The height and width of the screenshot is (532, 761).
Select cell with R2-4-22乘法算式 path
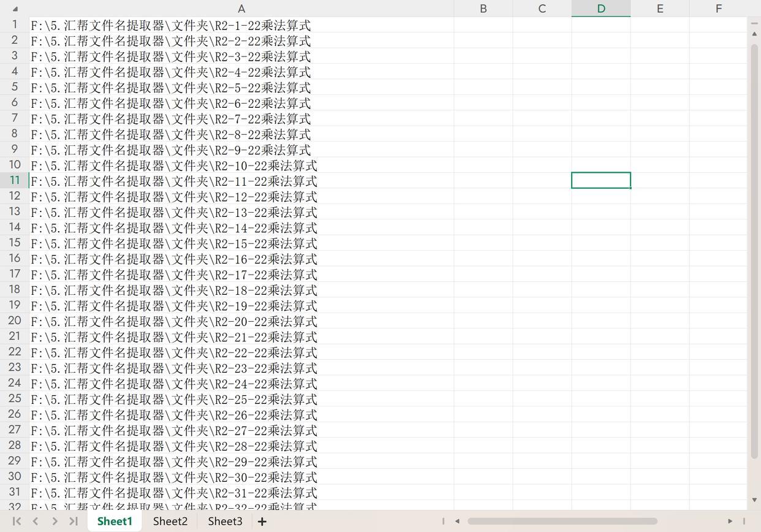pyautogui.click(x=241, y=72)
